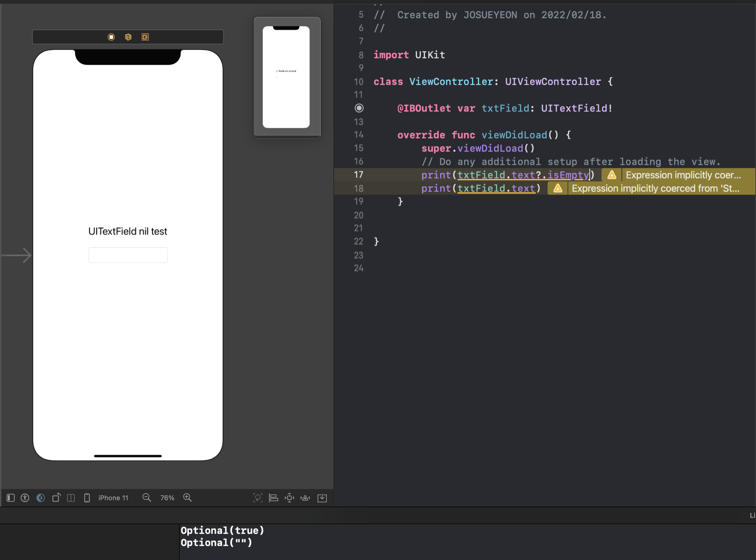Update frames button in canvas bar
The height and width of the screenshot is (560, 756).
258,498
